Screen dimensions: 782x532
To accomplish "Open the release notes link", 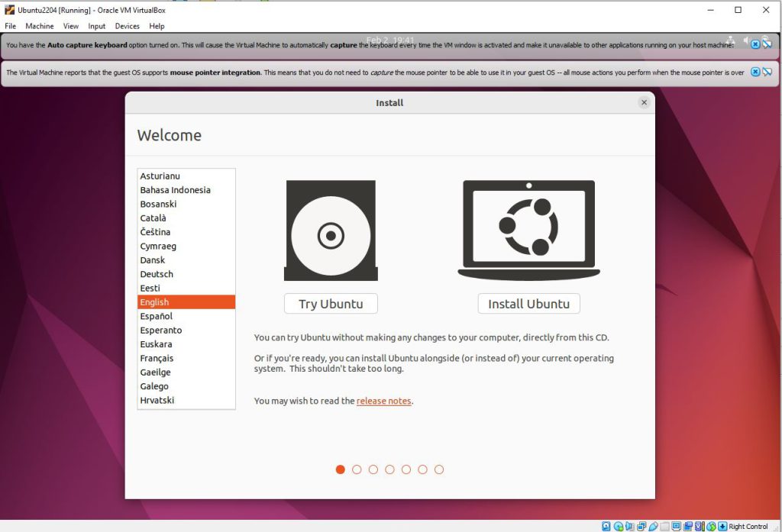I will coord(384,401).
